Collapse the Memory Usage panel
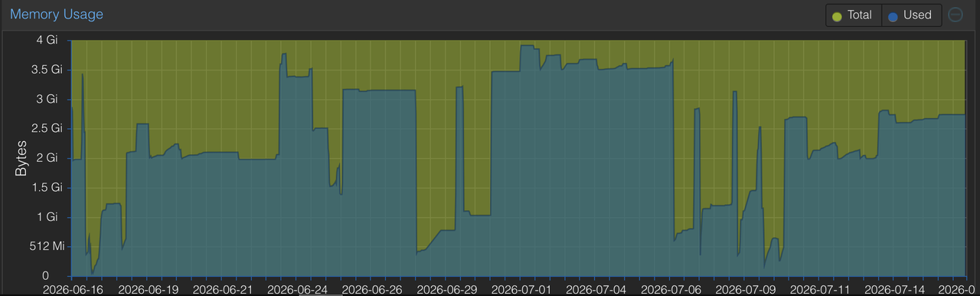980x296 pixels. coord(955,15)
